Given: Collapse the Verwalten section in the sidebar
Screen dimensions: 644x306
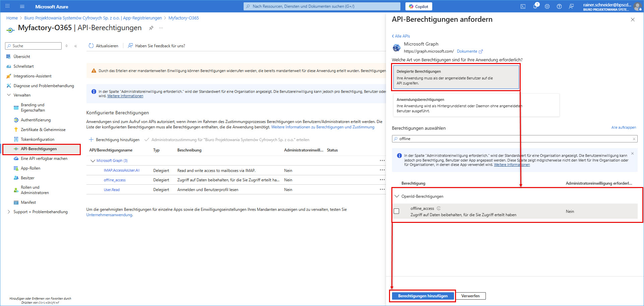Looking at the screenshot, I should 9,95.
